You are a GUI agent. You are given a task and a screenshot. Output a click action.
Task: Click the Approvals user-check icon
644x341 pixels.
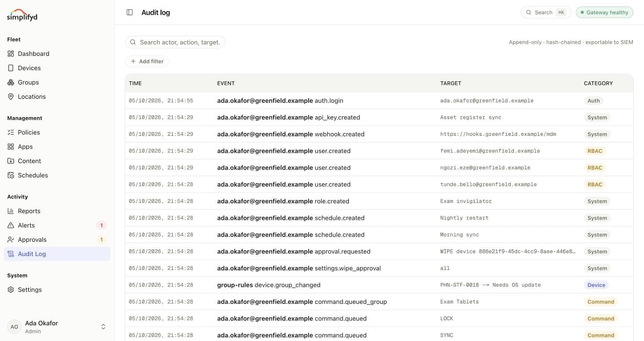point(11,240)
